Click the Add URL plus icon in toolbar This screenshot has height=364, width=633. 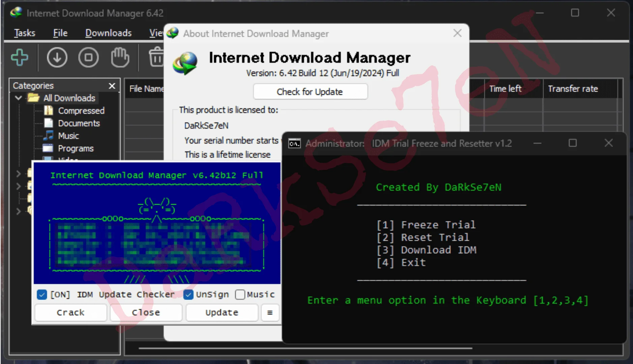click(x=20, y=57)
